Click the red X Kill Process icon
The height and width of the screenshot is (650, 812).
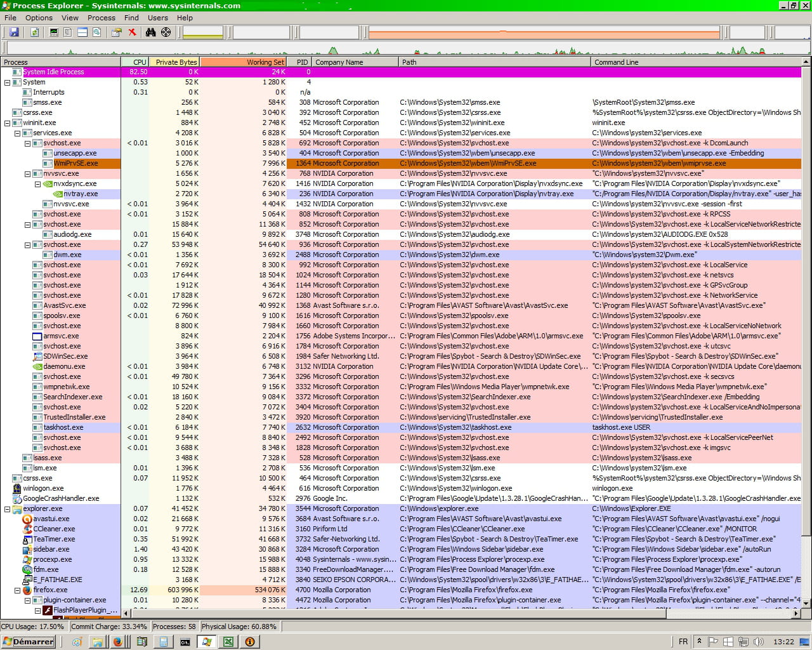132,32
